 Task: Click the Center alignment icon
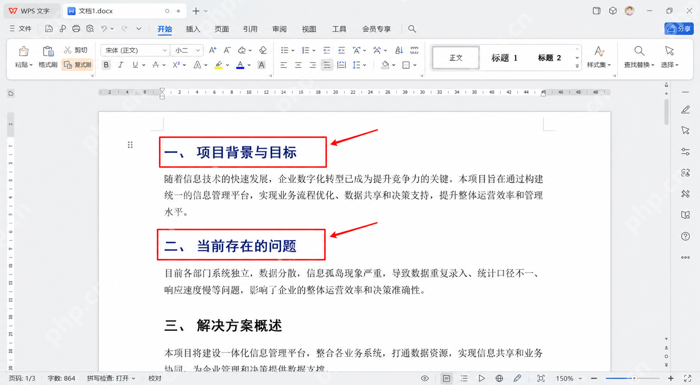coord(298,65)
